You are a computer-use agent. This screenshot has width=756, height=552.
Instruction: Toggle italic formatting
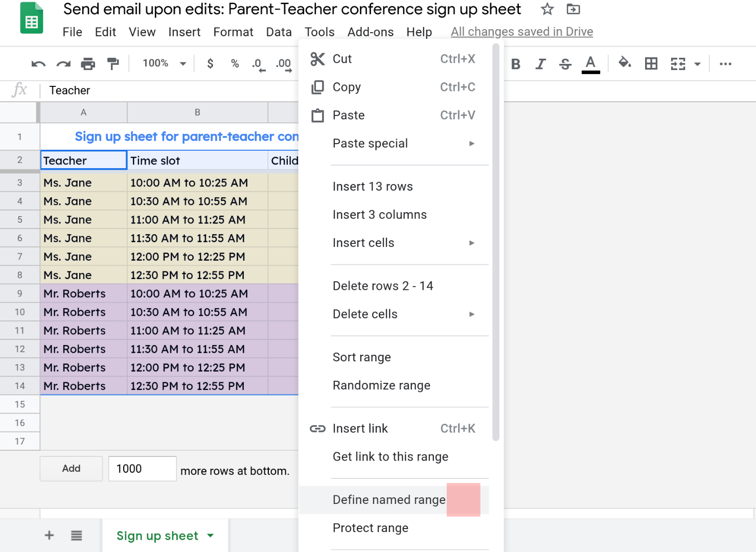coord(540,64)
